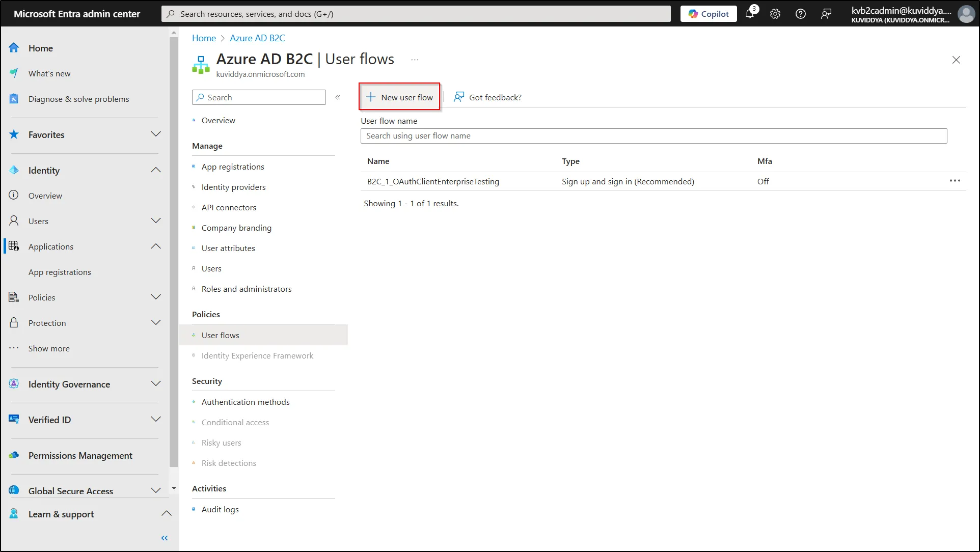Collapse the B2C resource menu chevrons
Image resolution: width=980 pixels, height=552 pixels.
pos(338,97)
